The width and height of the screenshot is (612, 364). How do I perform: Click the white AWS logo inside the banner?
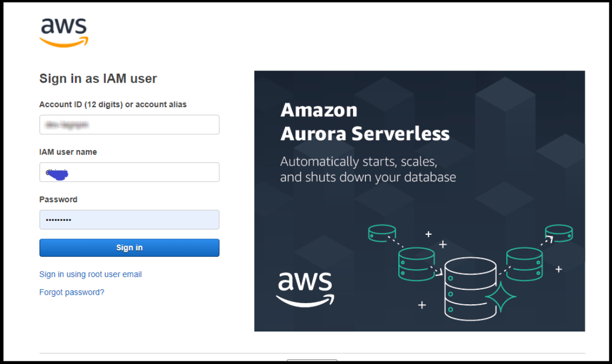tap(305, 289)
